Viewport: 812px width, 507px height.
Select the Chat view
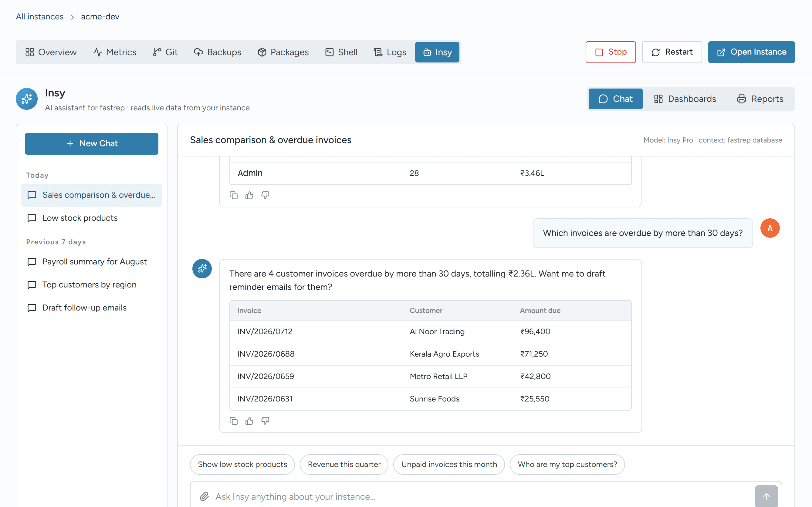point(616,99)
